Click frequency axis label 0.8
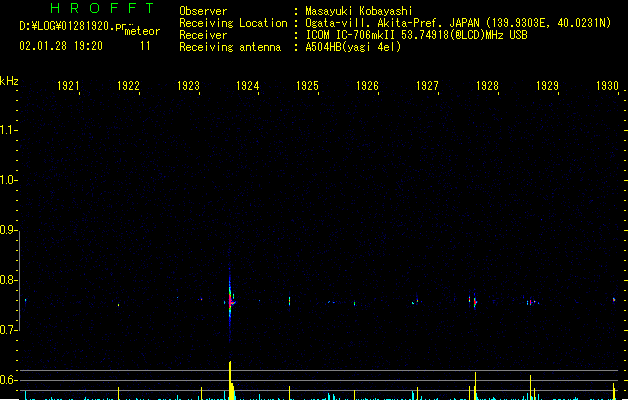Screen dimensions: 629x400 point(8,280)
